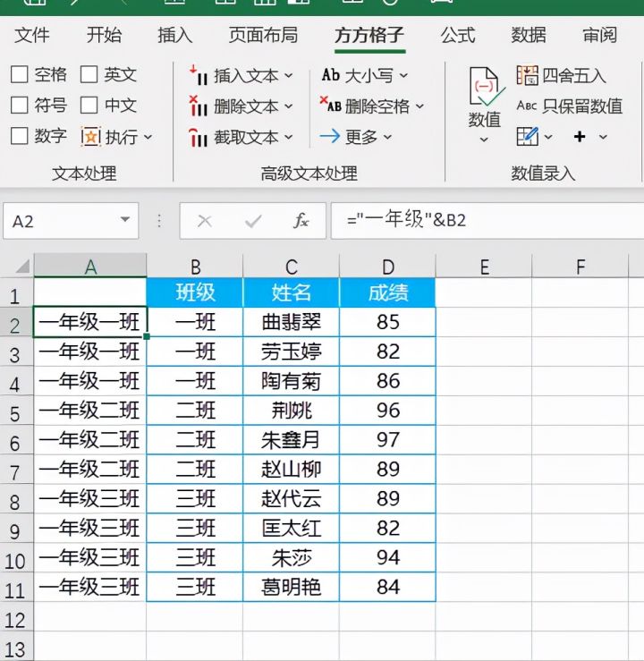Click the 四舍五入 label

coord(574,76)
